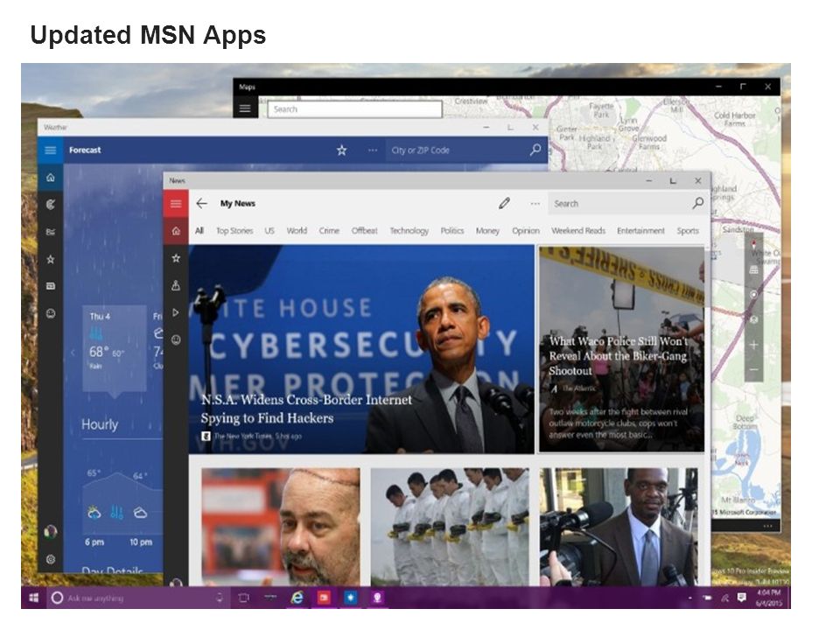Viewport: 840px width, 630px height.
Task: Open the Offbeat tab
Action: click(364, 231)
